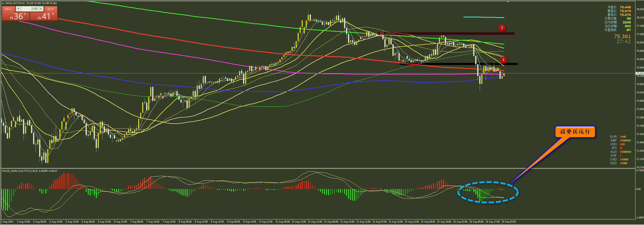Click the MACD_OsMA indicator label
The height and width of the screenshot is (225, 644).
30,171
